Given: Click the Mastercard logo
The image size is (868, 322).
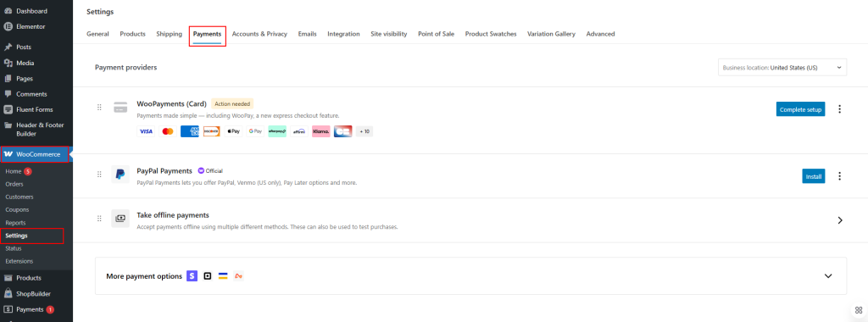Looking at the screenshot, I should click(x=168, y=131).
